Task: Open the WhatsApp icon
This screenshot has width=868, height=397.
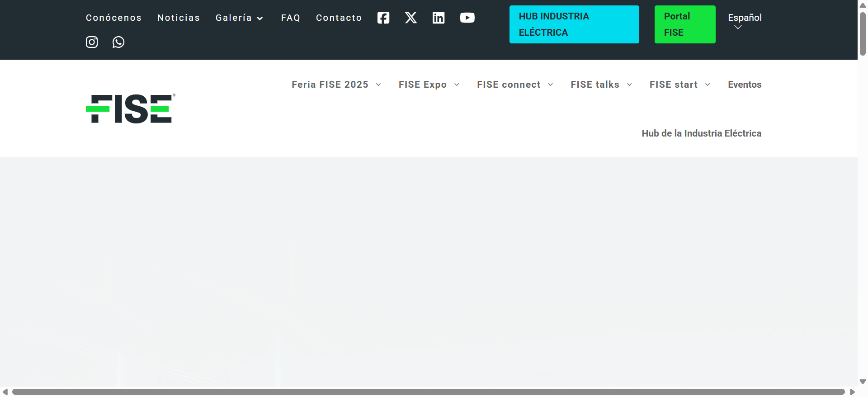Action: point(118,42)
